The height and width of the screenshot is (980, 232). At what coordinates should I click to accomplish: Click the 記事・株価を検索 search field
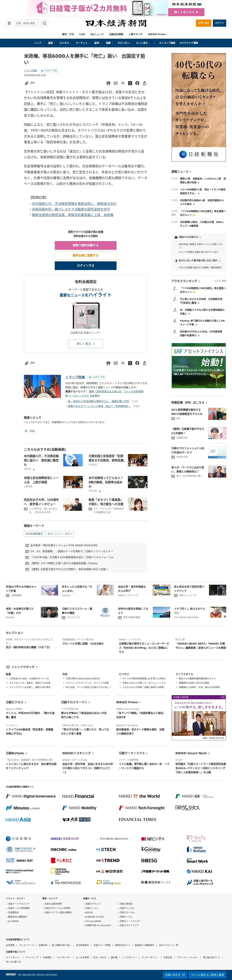(28, 23)
